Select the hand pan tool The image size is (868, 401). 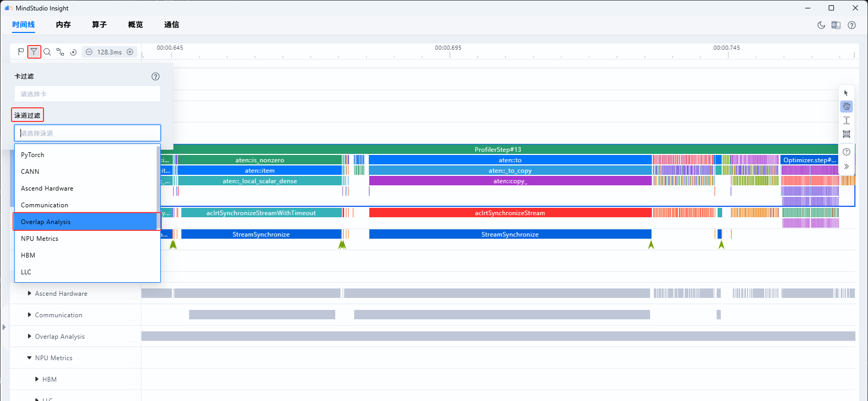pos(847,107)
